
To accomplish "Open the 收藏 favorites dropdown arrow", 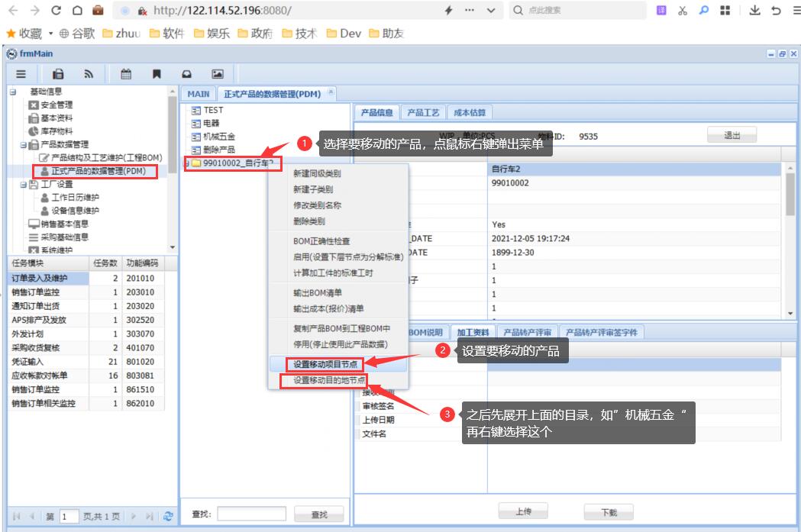I will click(50, 34).
